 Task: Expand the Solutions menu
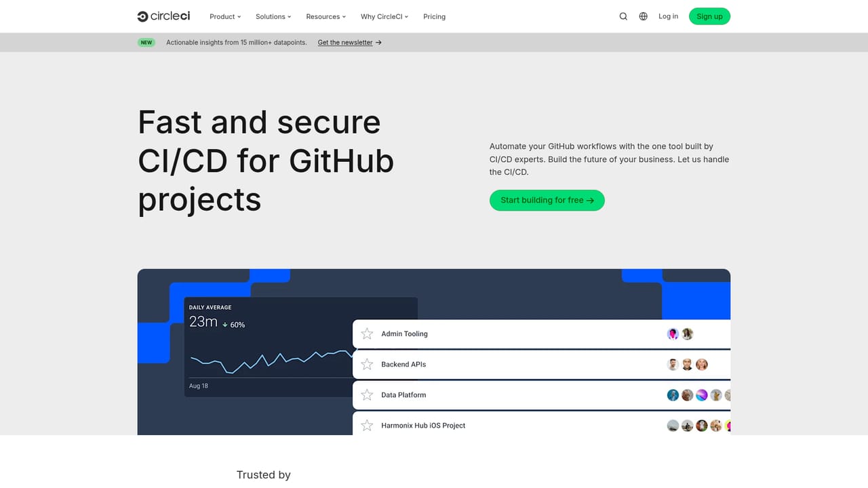coord(273,16)
